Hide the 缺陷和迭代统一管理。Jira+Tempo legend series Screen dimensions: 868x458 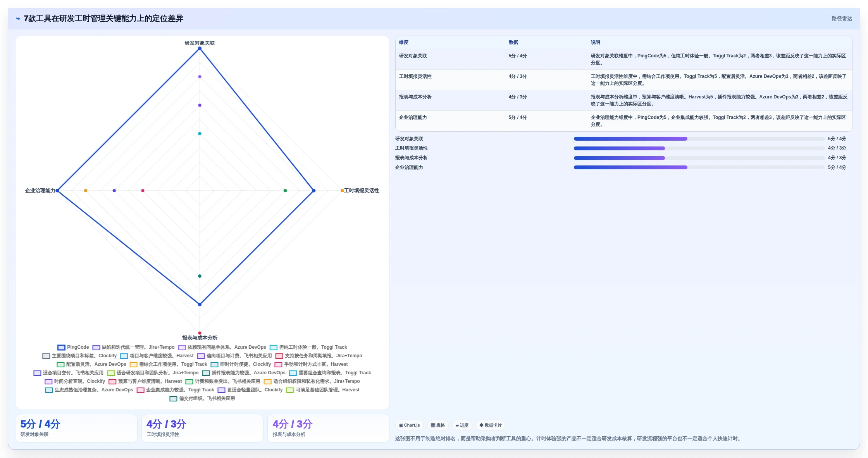coord(134,347)
